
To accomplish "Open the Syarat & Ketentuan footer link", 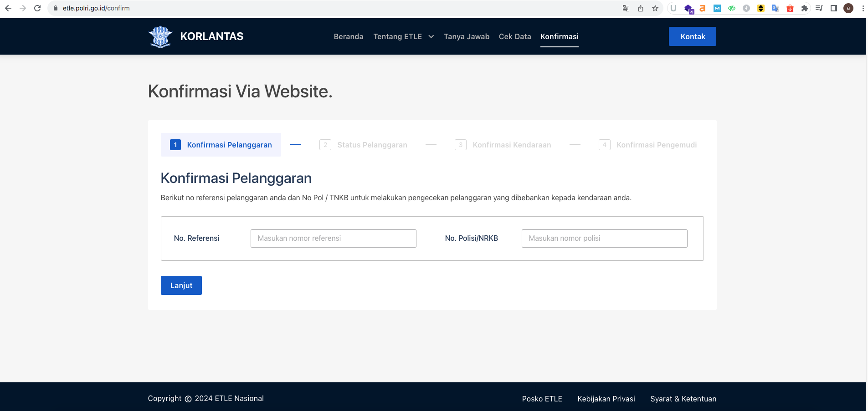I will (x=683, y=399).
